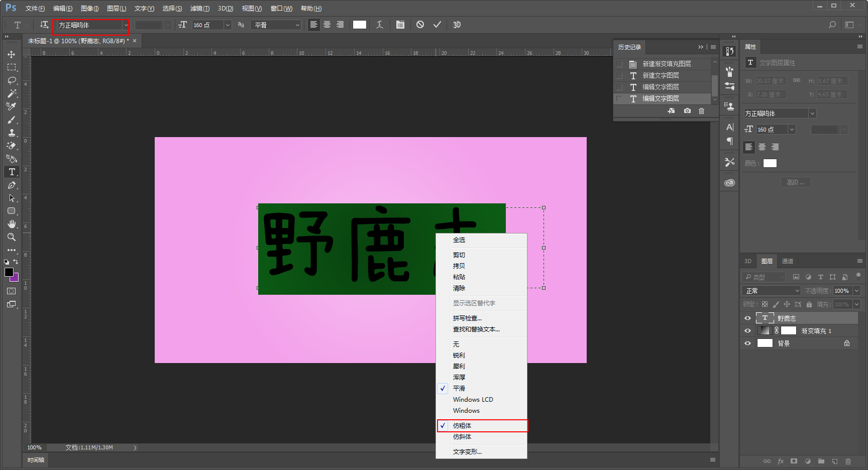Open the 时间轴 panel tab
The height and width of the screenshot is (470, 868).
(36, 460)
